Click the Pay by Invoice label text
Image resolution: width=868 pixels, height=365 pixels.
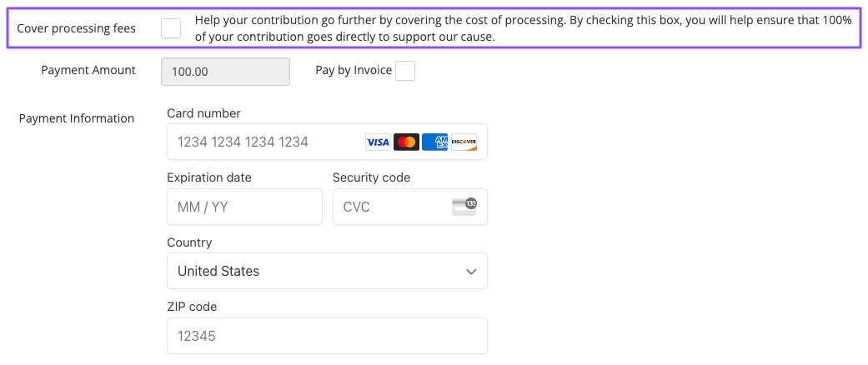coord(354,70)
